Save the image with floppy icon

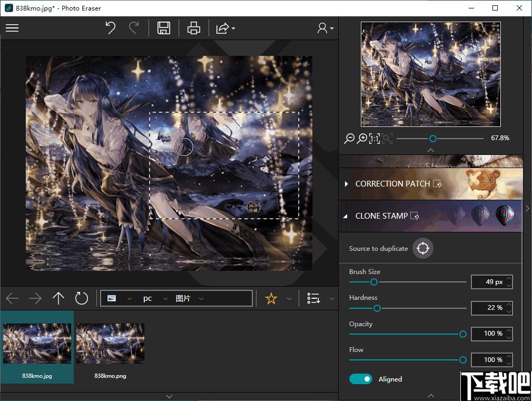pyautogui.click(x=163, y=28)
